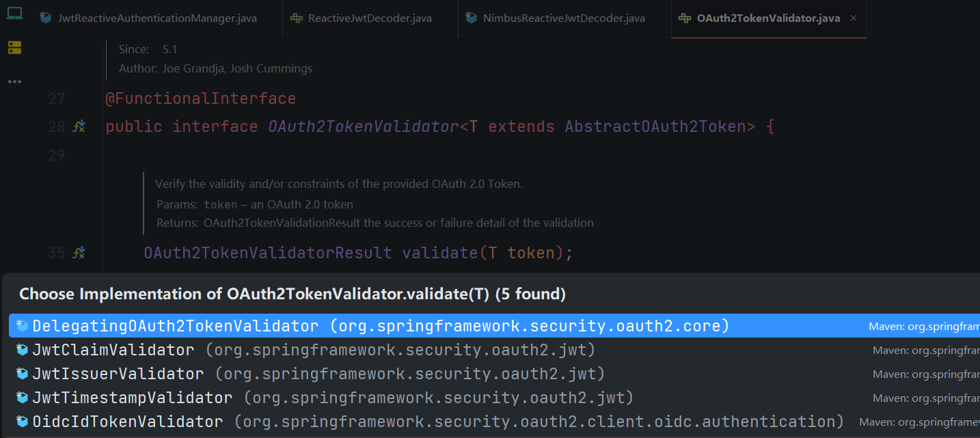Click the OAuth2TokenValidatorResult return type
The width and height of the screenshot is (980, 438).
tap(267, 253)
